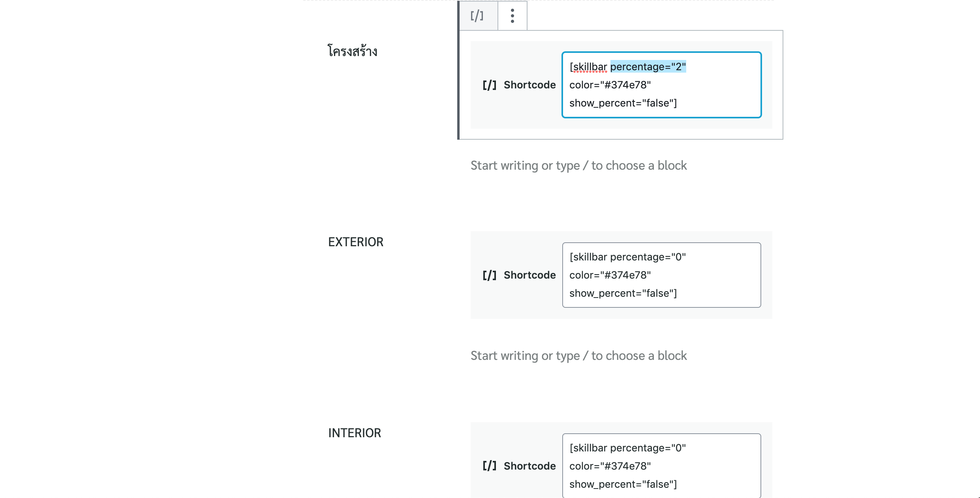Click the empty paragraph placeholder above EXTERIOR
Viewport: 980px width, 498px height.
point(578,165)
